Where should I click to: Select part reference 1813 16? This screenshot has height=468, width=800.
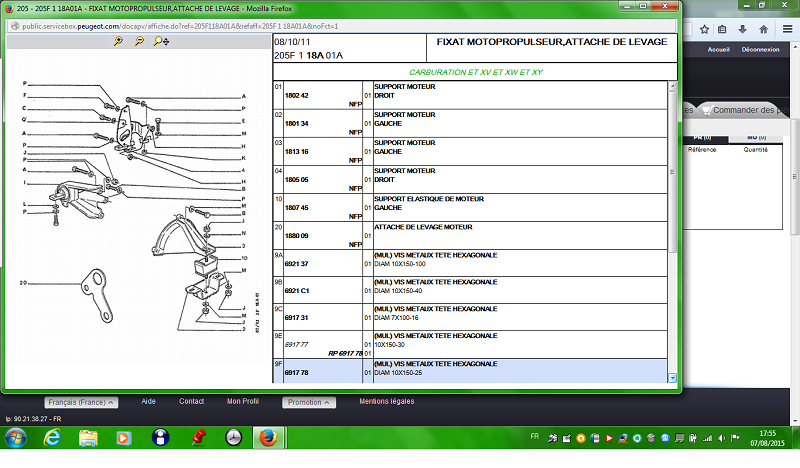pyautogui.click(x=296, y=152)
